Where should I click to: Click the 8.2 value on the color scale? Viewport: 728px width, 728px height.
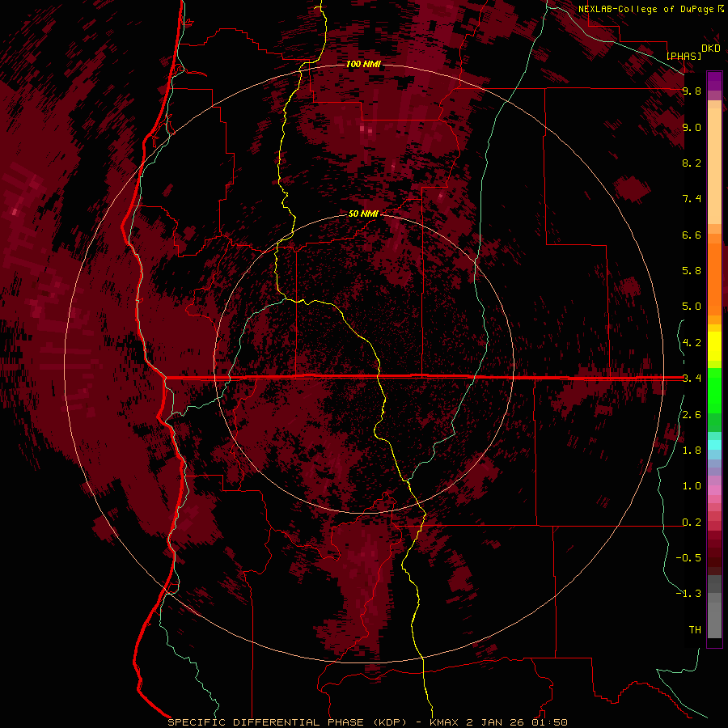(692, 163)
